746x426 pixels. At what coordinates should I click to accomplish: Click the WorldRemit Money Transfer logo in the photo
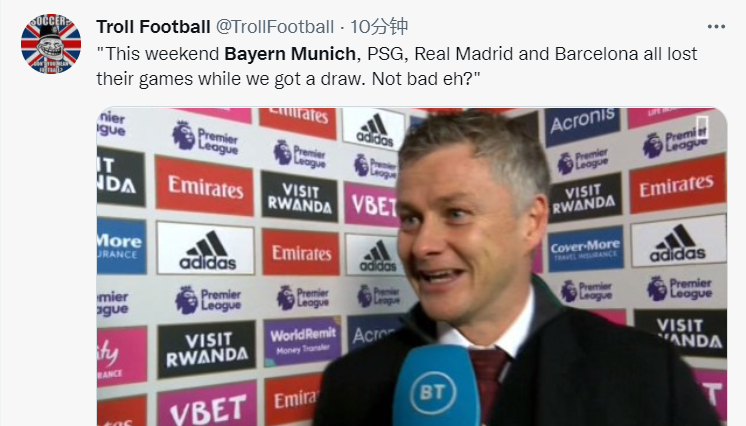pyautogui.click(x=303, y=341)
